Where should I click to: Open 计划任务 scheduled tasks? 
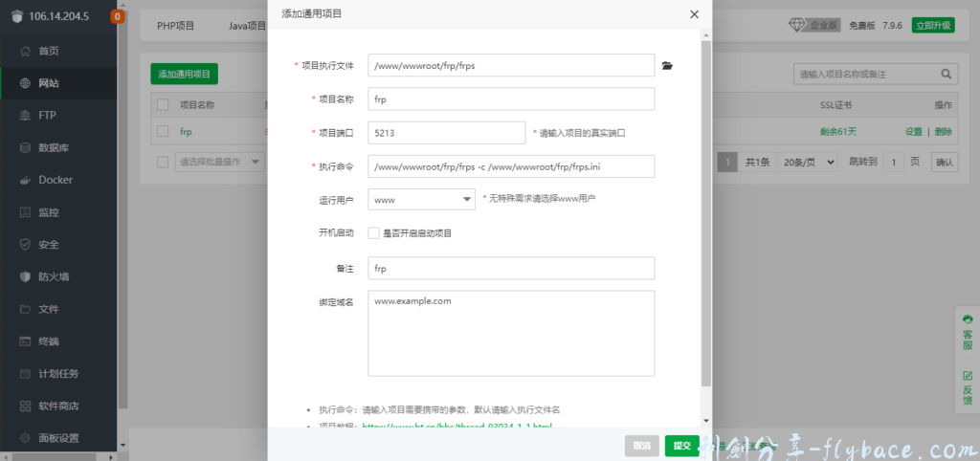(x=58, y=374)
